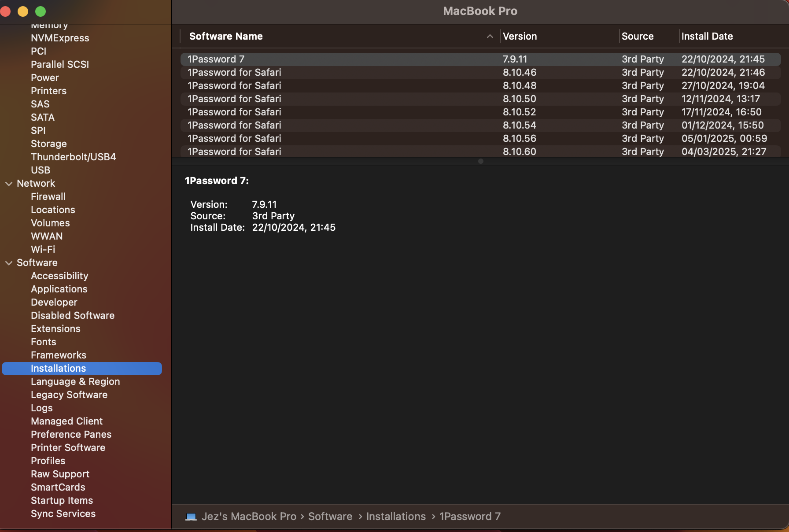Click 1Password 7 in the path bar
Screen dimensions: 789x532
click(470, 517)
